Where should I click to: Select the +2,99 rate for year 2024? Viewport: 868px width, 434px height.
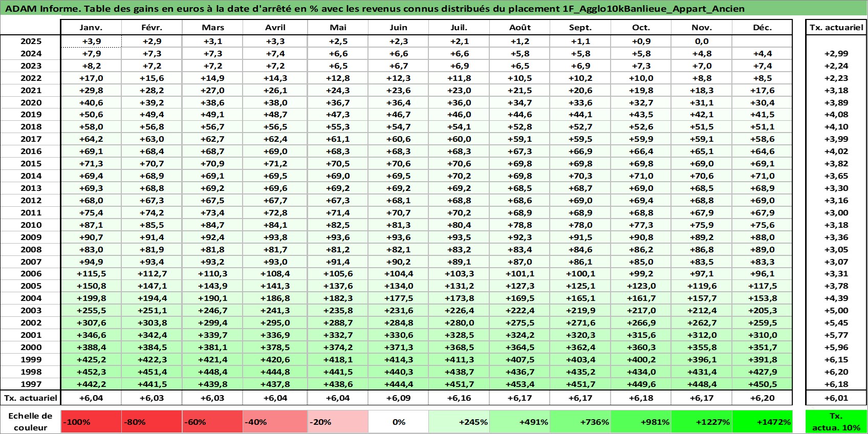[x=836, y=54]
